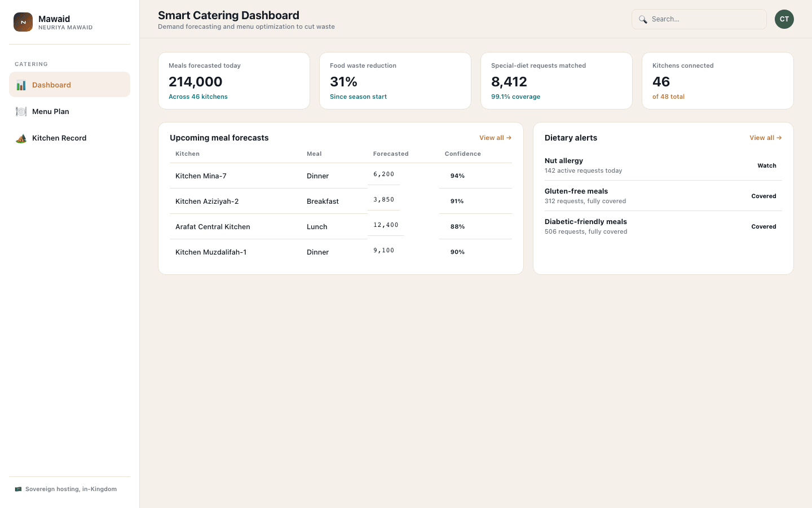The image size is (812, 508).
Task: Click the Menu Plan plate icon
Action: pos(21,112)
